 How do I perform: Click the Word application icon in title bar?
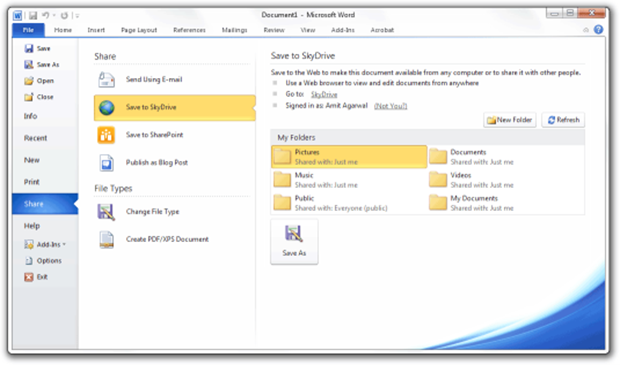(17, 15)
